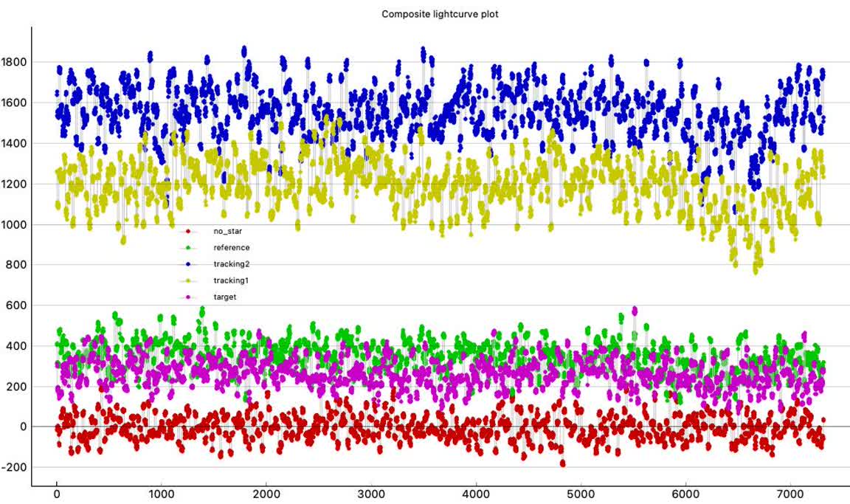Click the magenta target legend marker
Viewport: 850px width, 504px height.
(188, 297)
